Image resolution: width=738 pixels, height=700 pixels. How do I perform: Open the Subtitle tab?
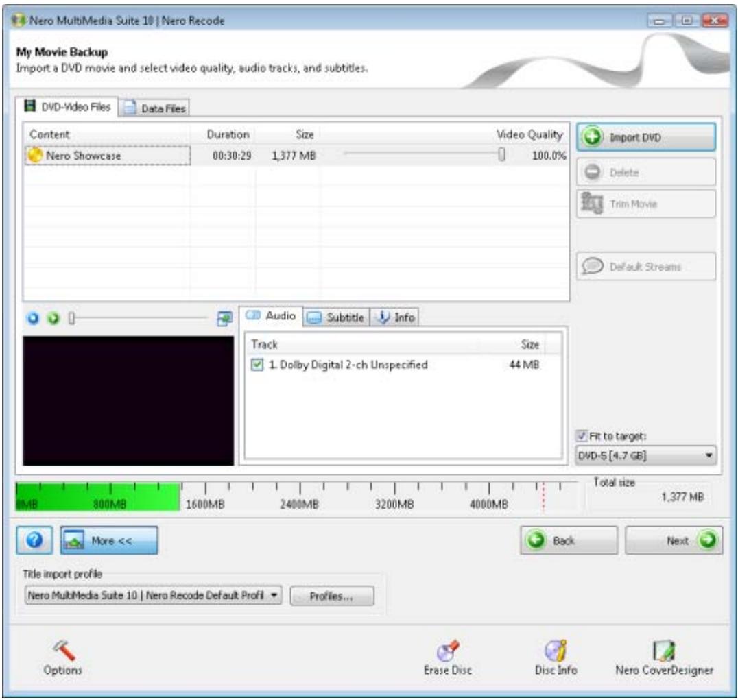pyautogui.click(x=336, y=317)
